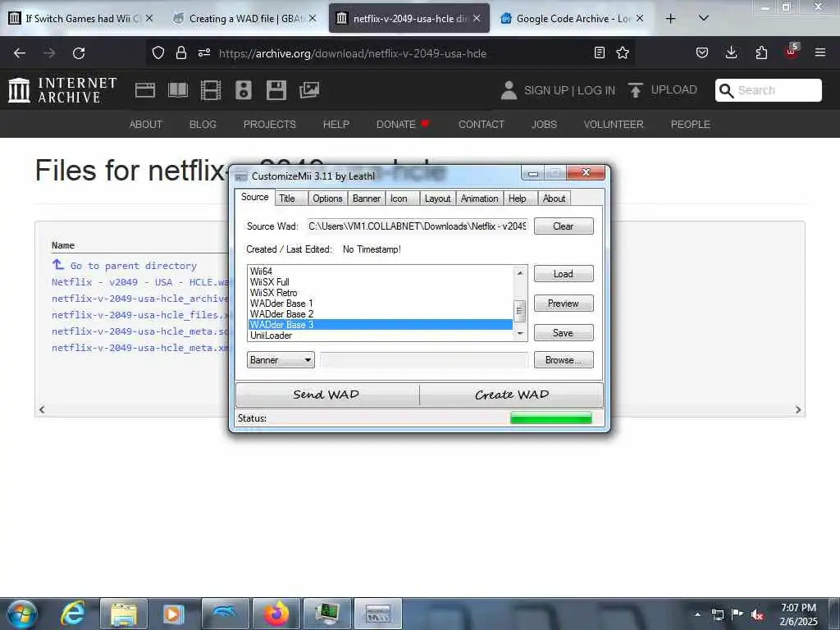Click Send WAD
This screenshot has height=630, width=840.
[x=326, y=395]
